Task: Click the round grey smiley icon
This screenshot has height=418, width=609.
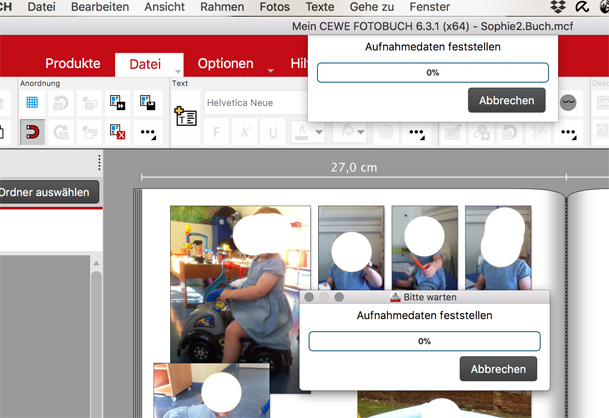Action: coord(568,103)
